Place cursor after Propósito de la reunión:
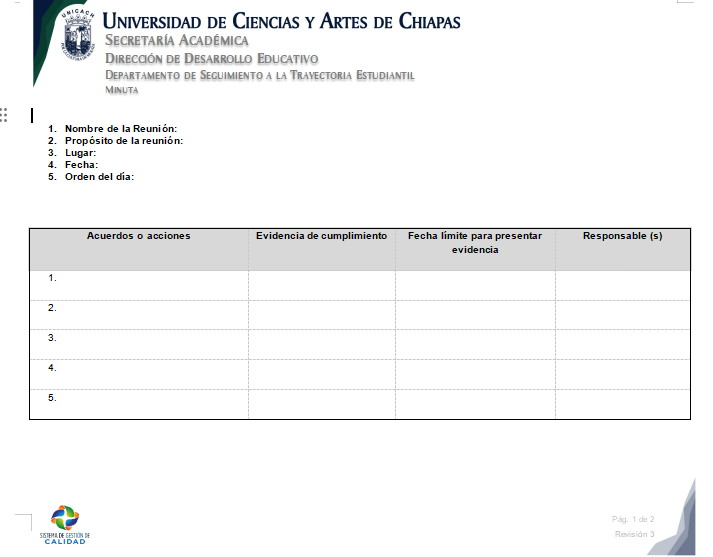Viewport: 713px width, 557px height. [x=184, y=141]
